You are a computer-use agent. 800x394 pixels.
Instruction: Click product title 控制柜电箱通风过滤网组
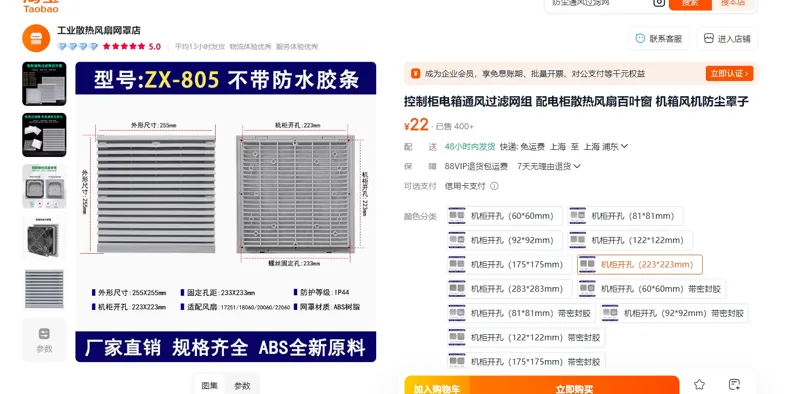click(x=468, y=102)
